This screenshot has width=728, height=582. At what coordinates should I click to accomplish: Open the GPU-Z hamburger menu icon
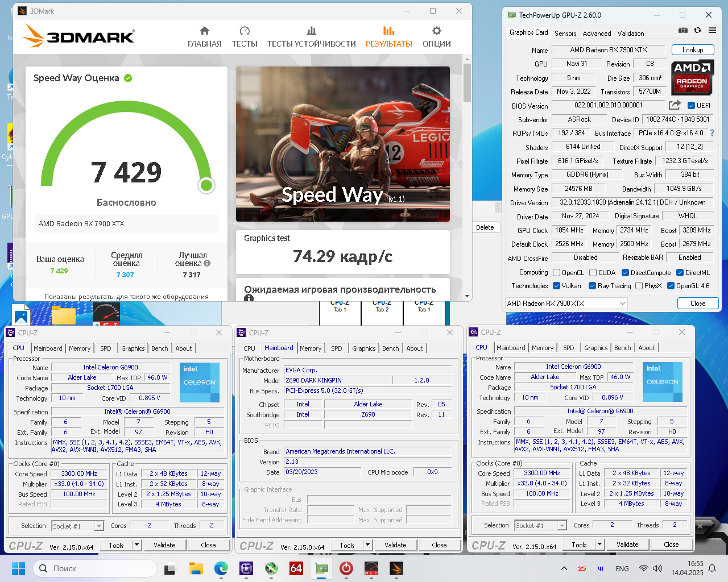tap(712, 30)
